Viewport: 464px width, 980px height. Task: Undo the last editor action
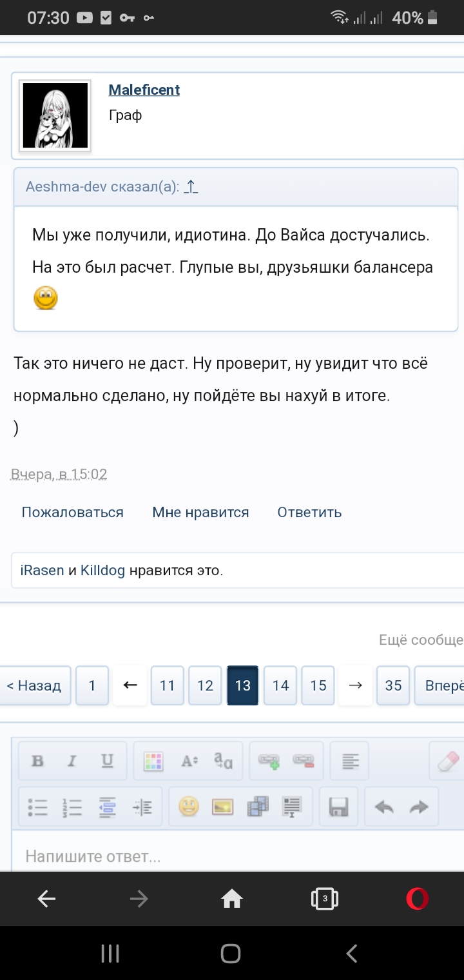(384, 807)
